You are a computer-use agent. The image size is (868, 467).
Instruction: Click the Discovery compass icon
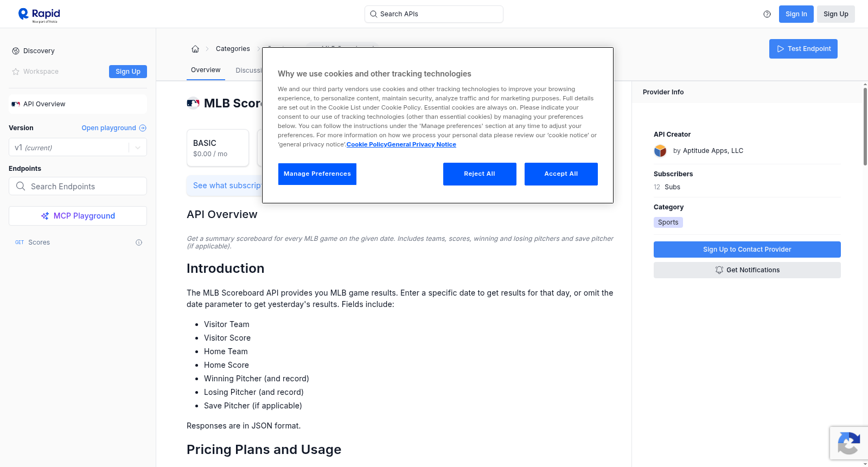click(x=16, y=51)
